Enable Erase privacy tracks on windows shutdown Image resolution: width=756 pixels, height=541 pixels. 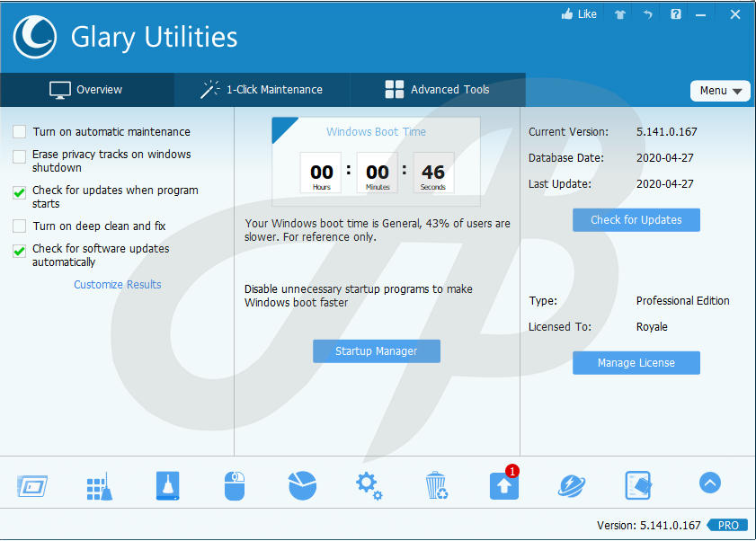[19, 156]
